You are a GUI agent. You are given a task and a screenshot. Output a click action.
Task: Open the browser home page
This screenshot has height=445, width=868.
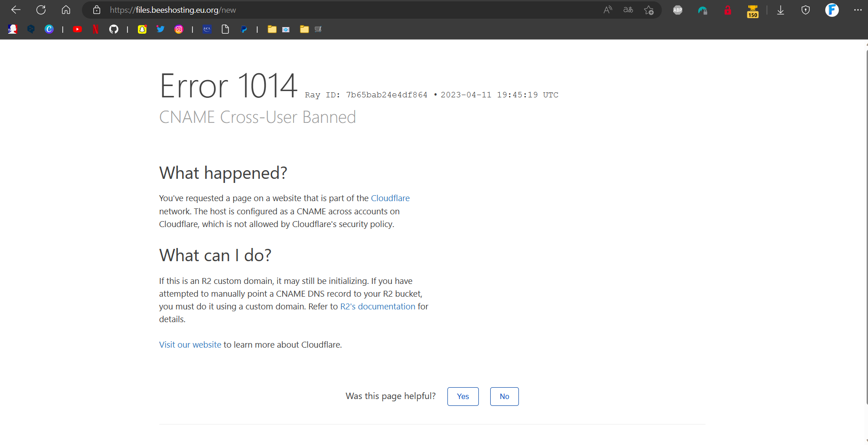[x=66, y=10]
